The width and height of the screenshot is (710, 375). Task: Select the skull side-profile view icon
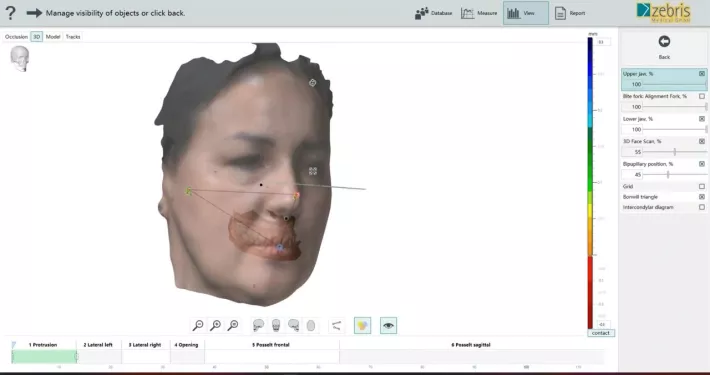(259, 325)
